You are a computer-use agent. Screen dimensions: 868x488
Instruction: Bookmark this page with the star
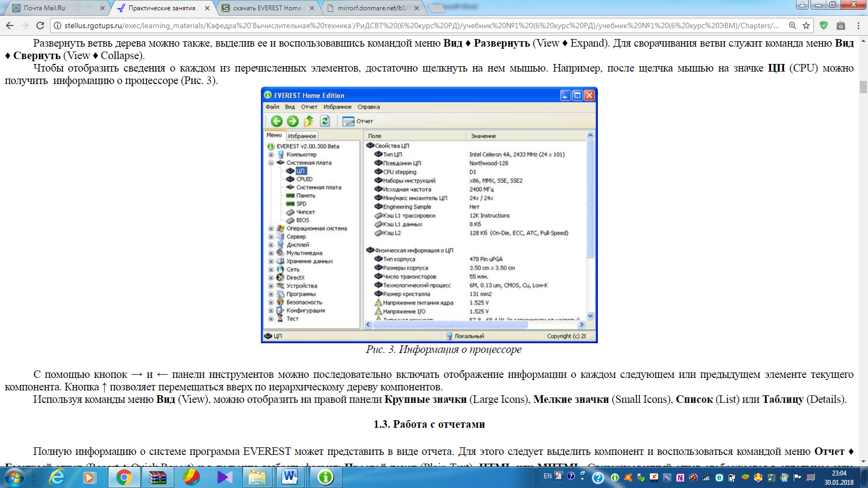click(806, 25)
